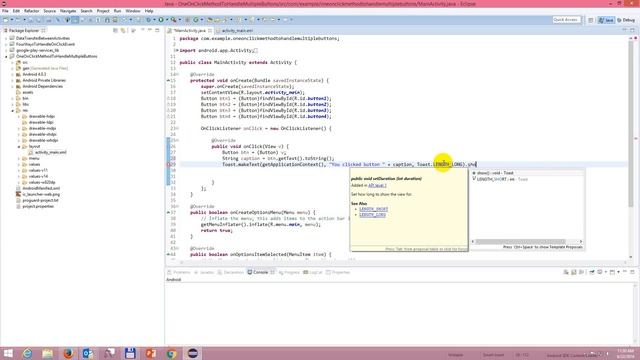Select proguard-project.txt file
This screenshot has height=360, width=640.
tap(37, 200)
